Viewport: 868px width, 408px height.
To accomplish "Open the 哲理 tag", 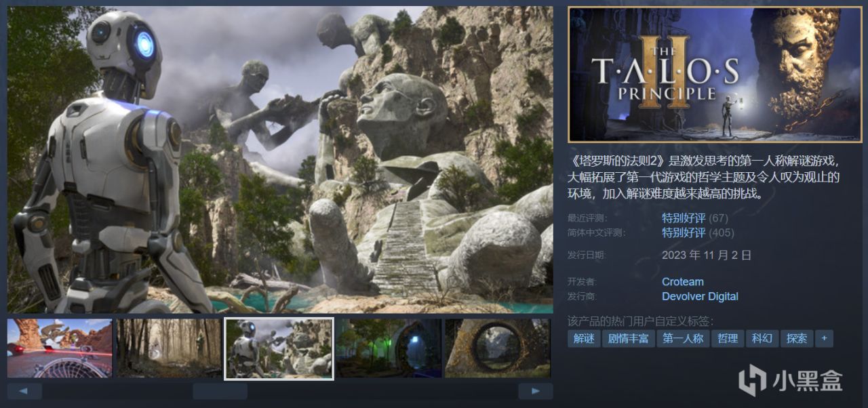I will [728, 338].
